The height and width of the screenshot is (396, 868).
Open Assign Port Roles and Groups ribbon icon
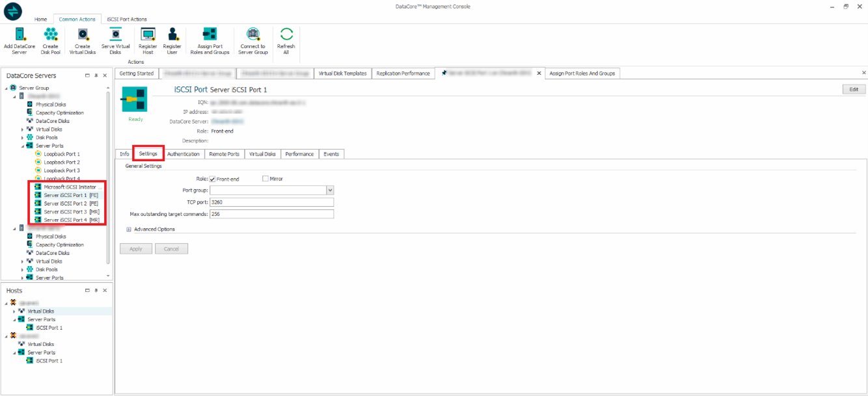(x=210, y=34)
